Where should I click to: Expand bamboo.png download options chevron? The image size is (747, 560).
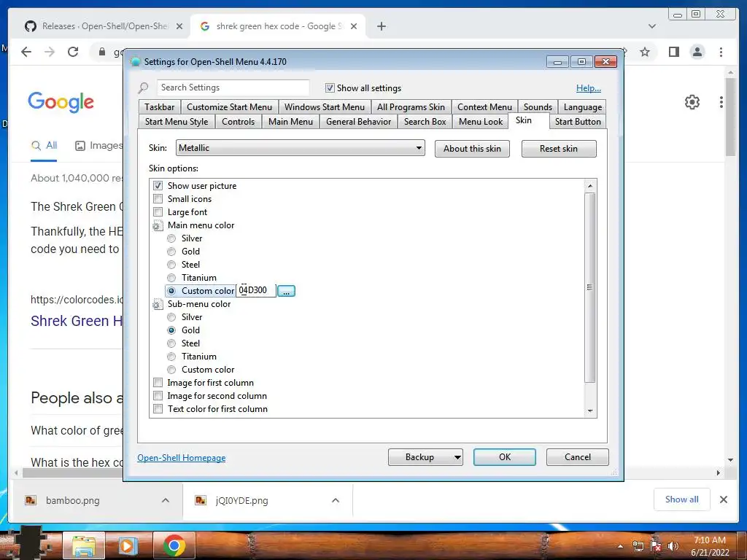click(166, 500)
